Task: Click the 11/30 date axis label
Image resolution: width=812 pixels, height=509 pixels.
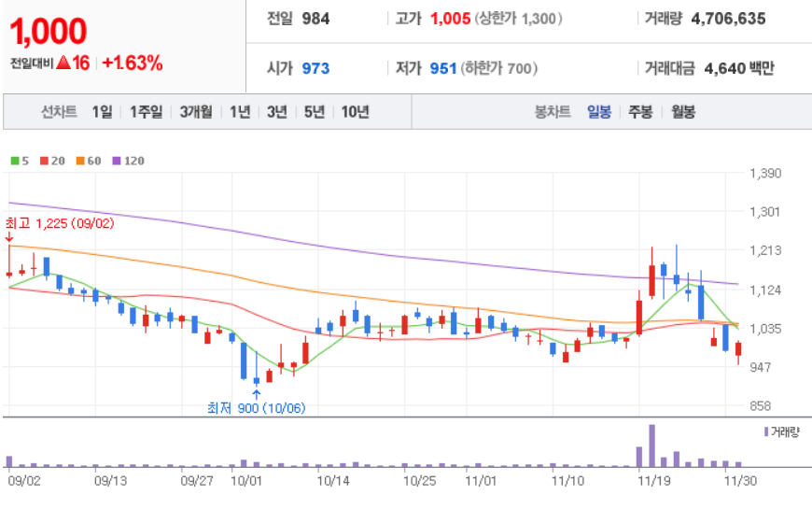Action: [740, 480]
